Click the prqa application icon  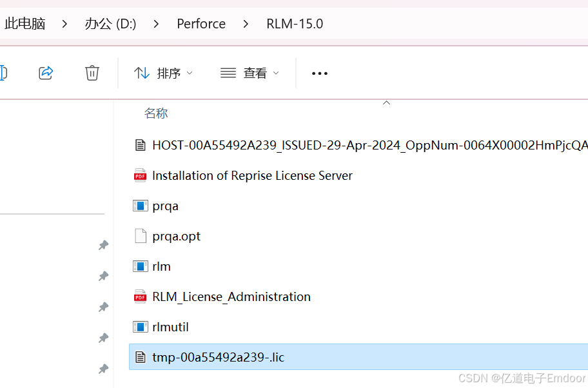[x=140, y=206]
